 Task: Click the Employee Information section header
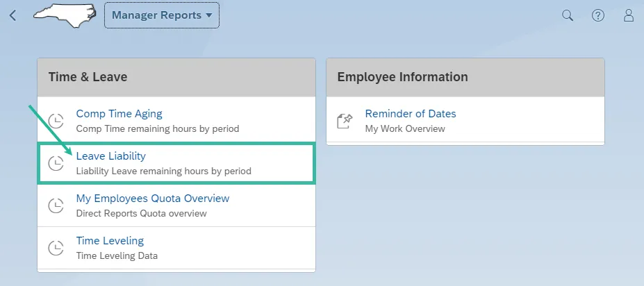402,77
